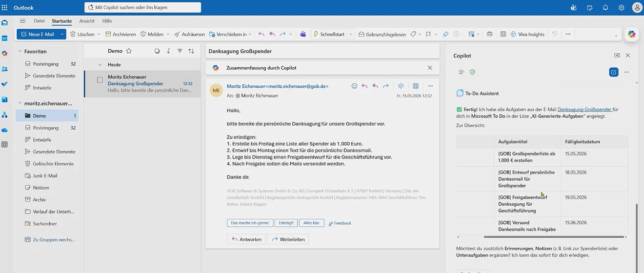Viewport: 644px width, 273px height.
Task: Open the Neue E-Mail dropdown arrow
Action: point(62,34)
